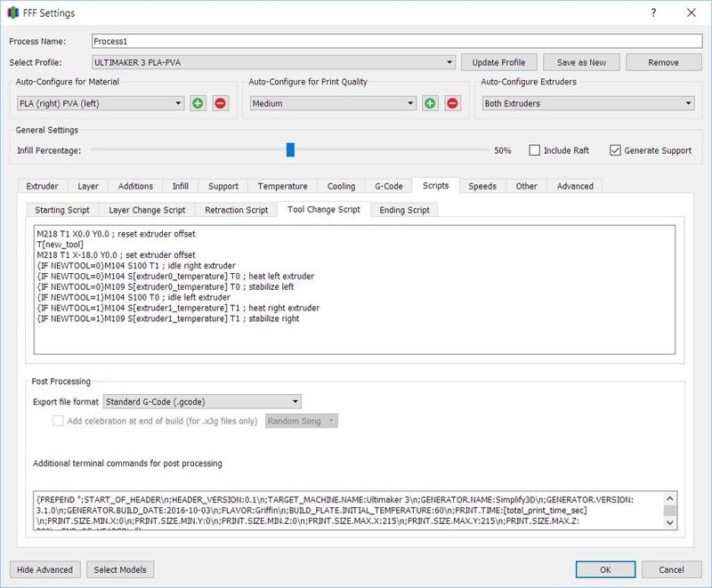Screen dimensions: 712x588
Task: Toggle Add celebration at end of build
Action: (x=58, y=421)
